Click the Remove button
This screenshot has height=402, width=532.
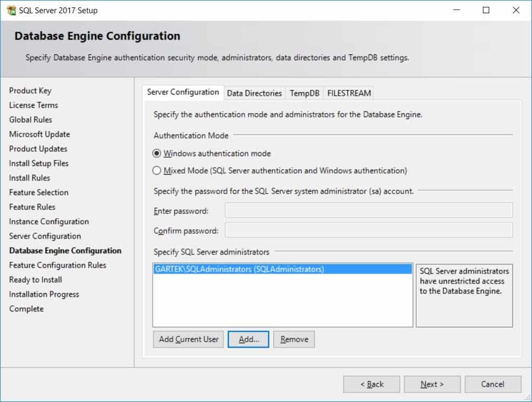pos(294,339)
